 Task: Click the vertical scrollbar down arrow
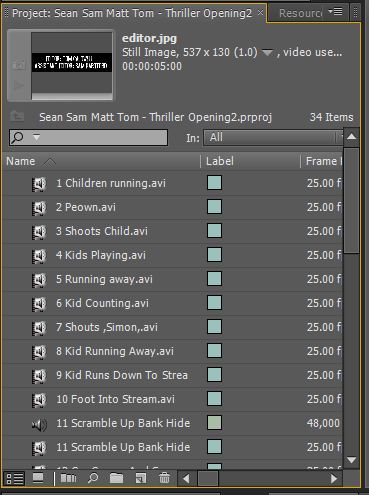click(x=351, y=460)
